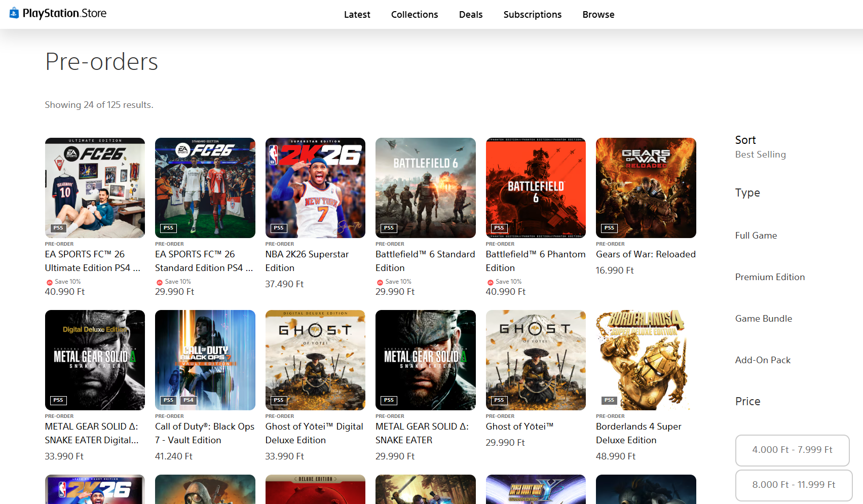Click Save 10% badge on Battlefield 6 Standard
The height and width of the screenshot is (504, 863).
[394, 282]
